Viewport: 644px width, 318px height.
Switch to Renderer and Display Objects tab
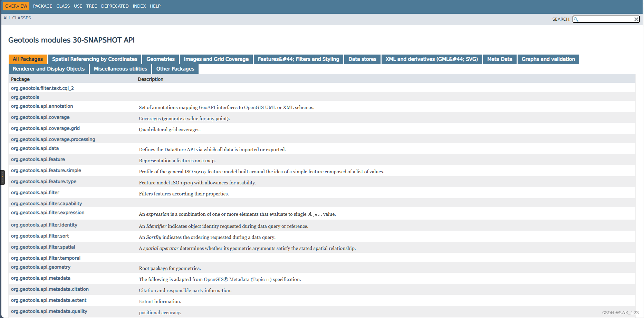[49, 69]
